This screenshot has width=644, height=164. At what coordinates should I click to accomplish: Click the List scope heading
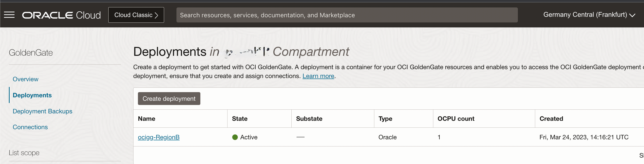(x=24, y=153)
